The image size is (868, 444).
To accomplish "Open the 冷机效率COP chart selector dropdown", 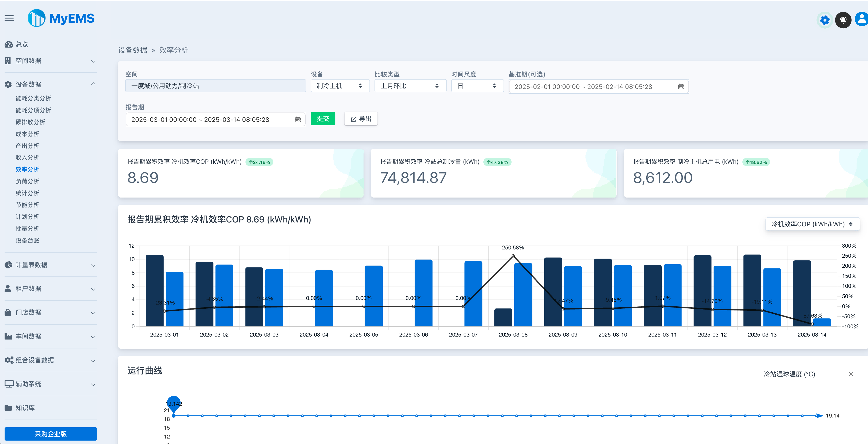I will (x=812, y=224).
